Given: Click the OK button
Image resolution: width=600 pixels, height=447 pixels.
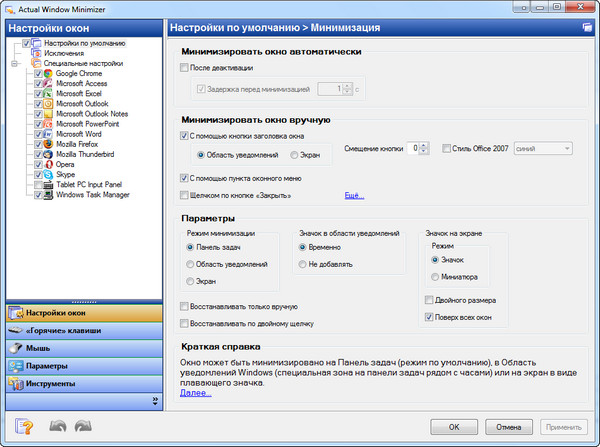Looking at the screenshot, I should click(454, 427).
